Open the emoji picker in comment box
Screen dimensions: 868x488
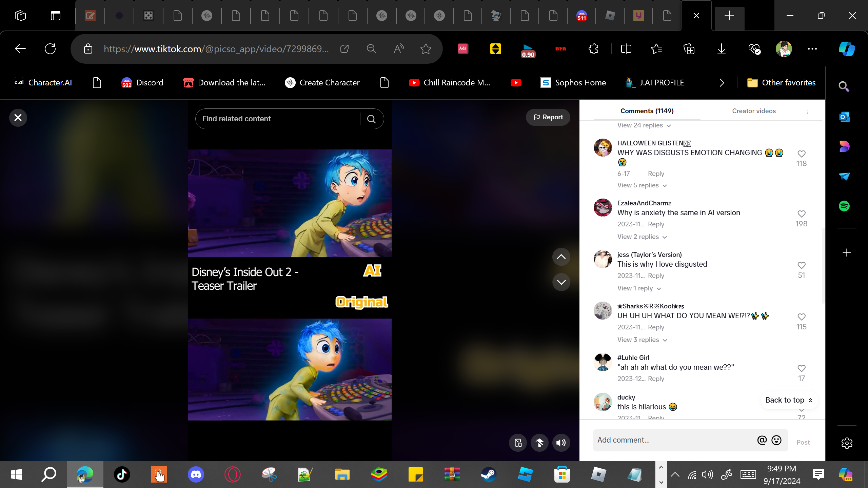[776, 440]
